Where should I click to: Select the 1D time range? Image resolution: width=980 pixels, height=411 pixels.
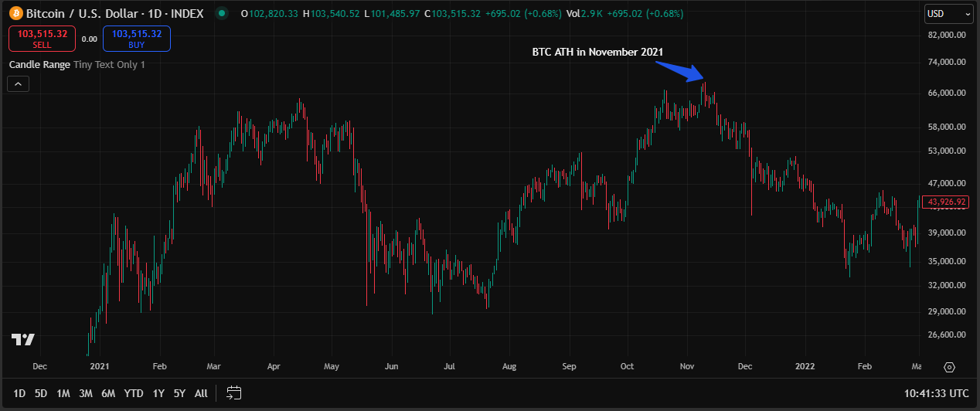coord(19,393)
